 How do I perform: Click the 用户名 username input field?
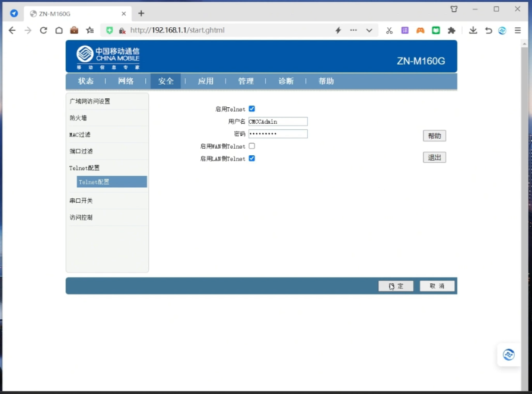pyautogui.click(x=278, y=121)
